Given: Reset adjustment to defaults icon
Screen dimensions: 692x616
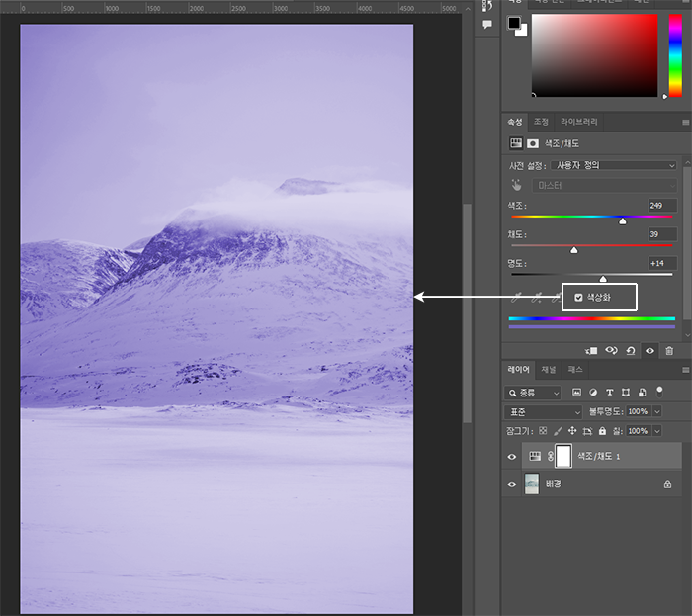Looking at the screenshot, I should tap(631, 351).
